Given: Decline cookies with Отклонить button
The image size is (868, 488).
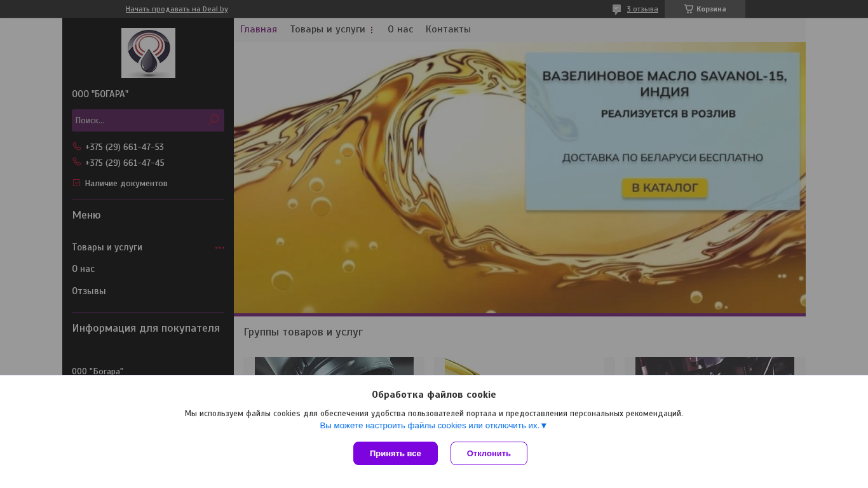Looking at the screenshot, I should tap(489, 453).
